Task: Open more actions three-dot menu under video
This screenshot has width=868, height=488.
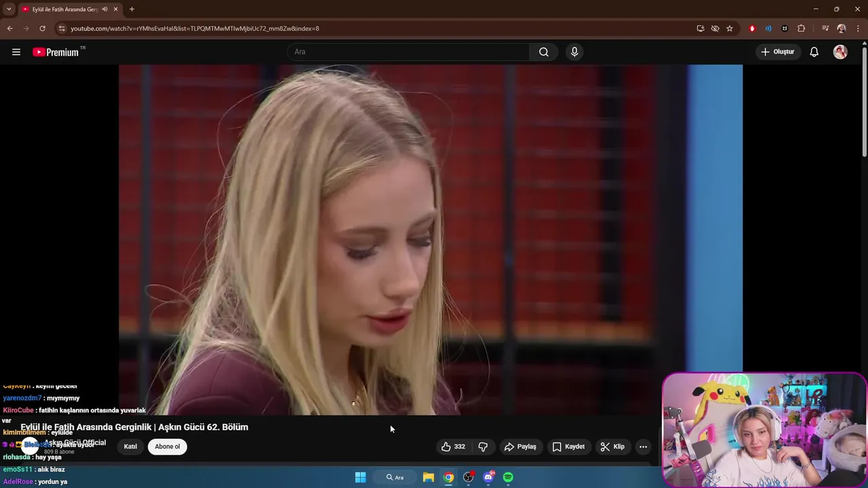Action: [x=643, y=447]
